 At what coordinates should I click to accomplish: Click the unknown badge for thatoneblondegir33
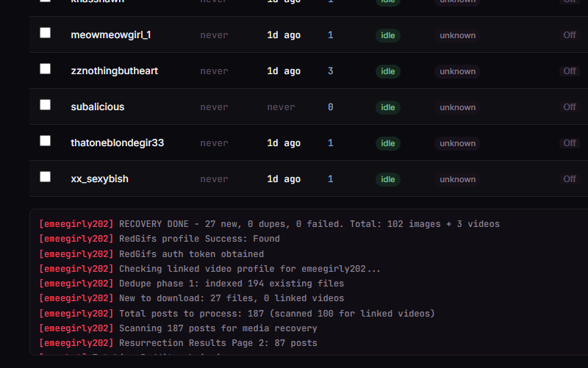[x=457, y=143]
